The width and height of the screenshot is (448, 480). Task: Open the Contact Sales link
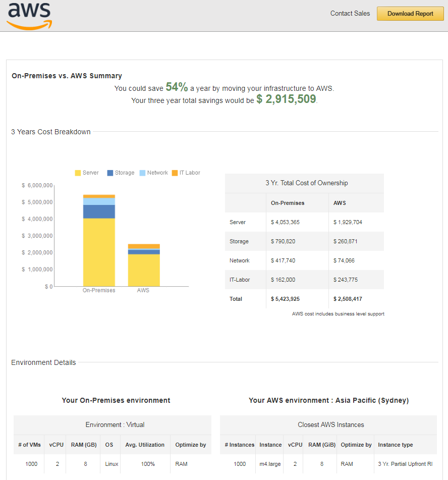(350, 14)
